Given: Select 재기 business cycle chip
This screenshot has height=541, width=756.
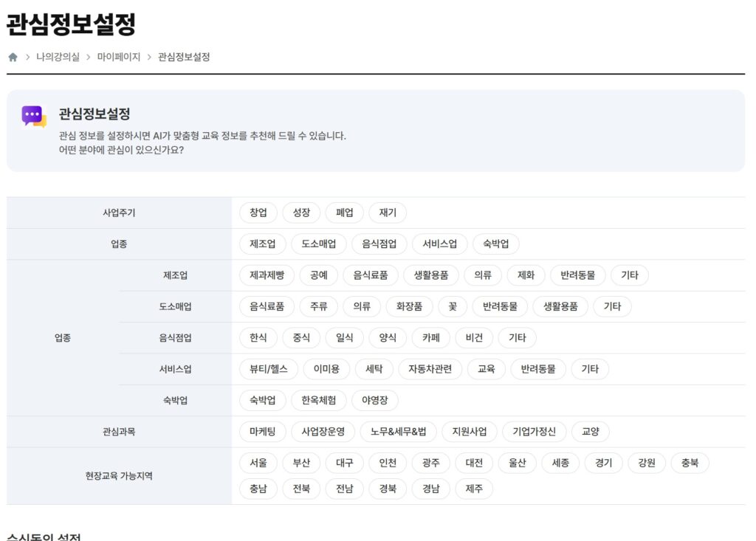Looking at the screenshot, I should tap(388, 213).
